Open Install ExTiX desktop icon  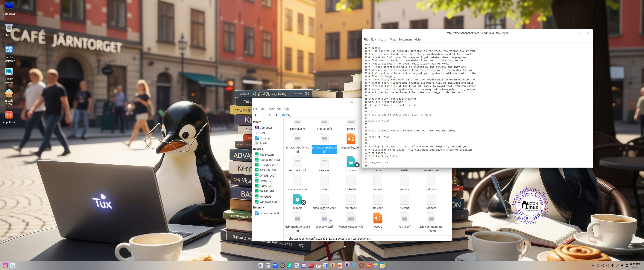9,97
